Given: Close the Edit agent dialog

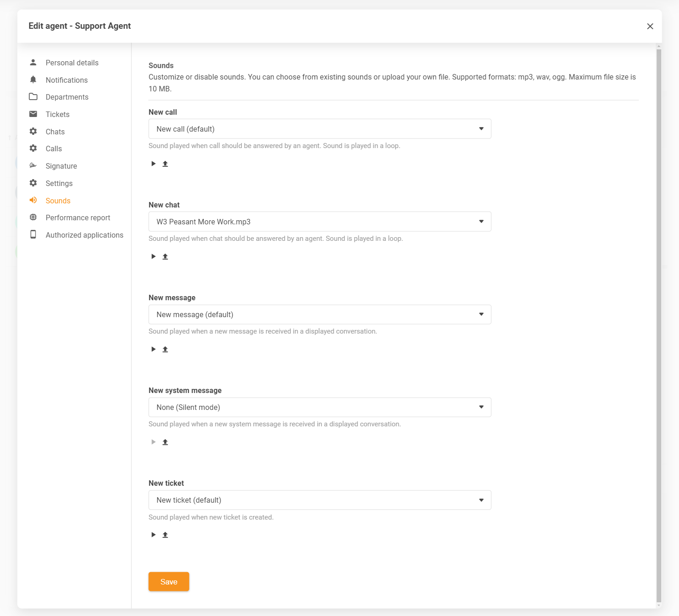Looking at the screenshot, I should (650, 27).
